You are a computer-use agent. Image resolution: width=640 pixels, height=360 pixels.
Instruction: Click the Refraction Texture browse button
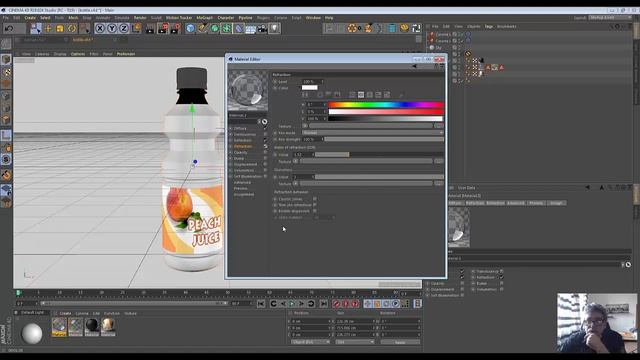click(439, 126)
